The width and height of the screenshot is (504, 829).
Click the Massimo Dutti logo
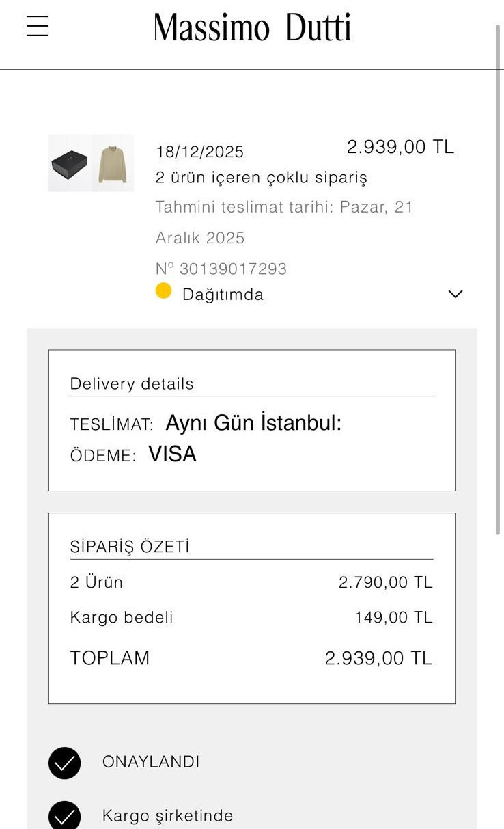click(x=252, y=28)
